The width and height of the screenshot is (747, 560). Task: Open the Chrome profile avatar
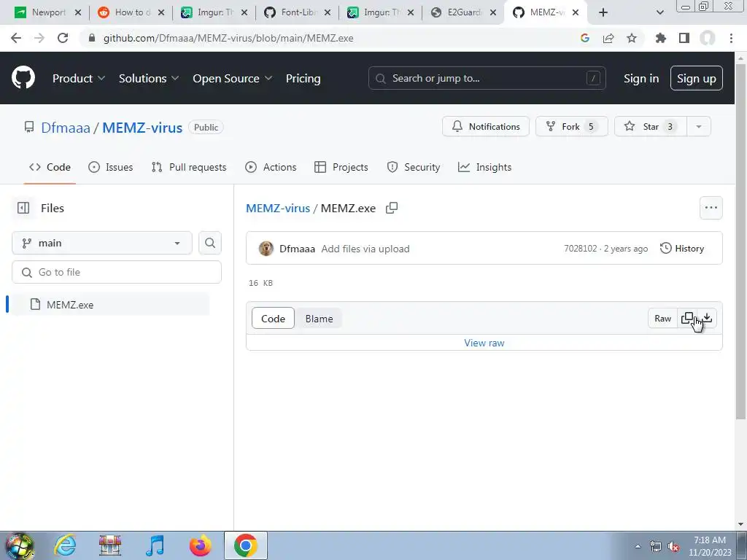point(708,38)
